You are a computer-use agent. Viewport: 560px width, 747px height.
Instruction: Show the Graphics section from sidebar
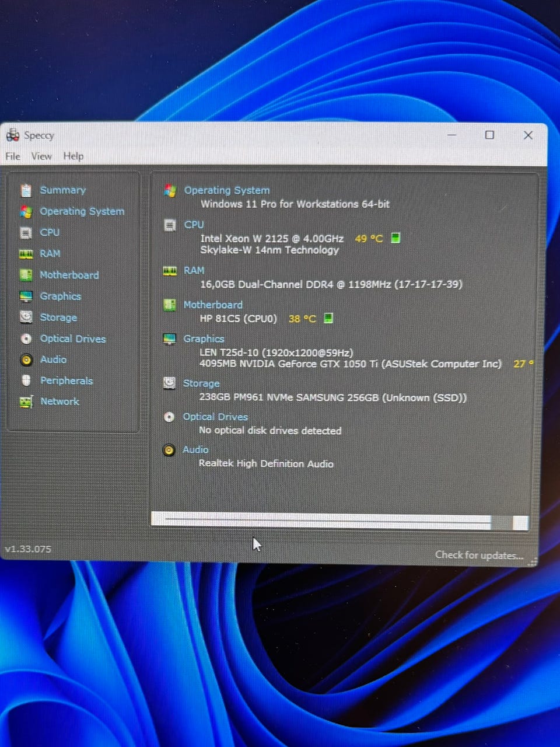60,296
